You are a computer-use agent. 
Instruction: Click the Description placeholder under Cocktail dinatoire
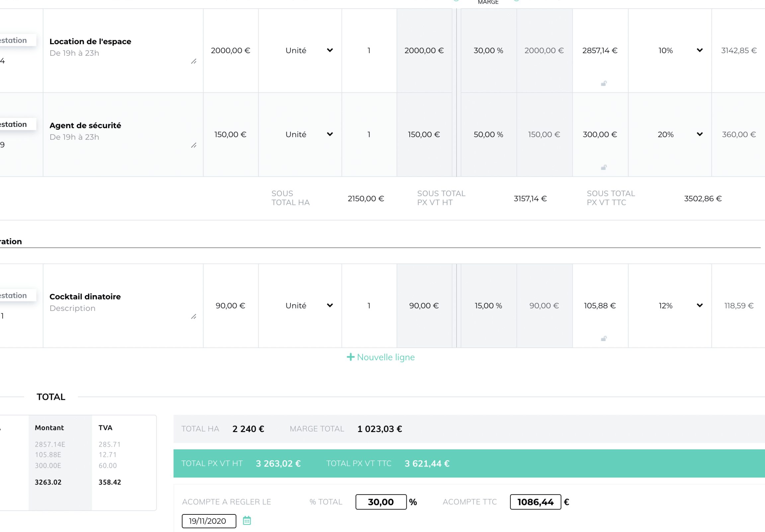(72, 309)
